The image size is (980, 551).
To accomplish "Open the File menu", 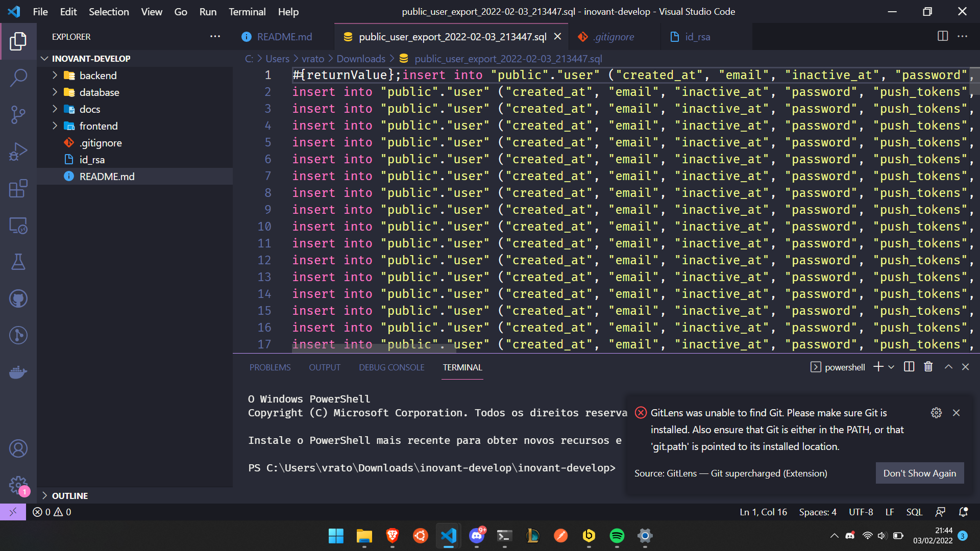I will click(40, 11).
